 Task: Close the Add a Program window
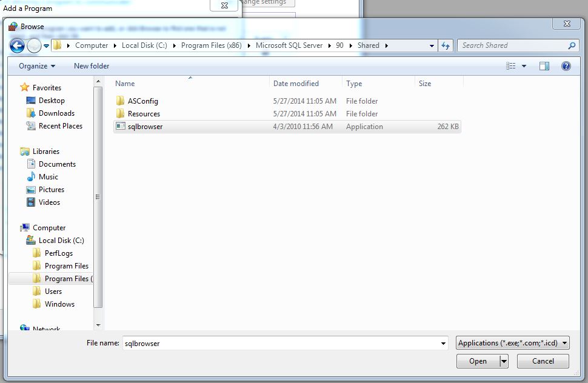(224, 5)
